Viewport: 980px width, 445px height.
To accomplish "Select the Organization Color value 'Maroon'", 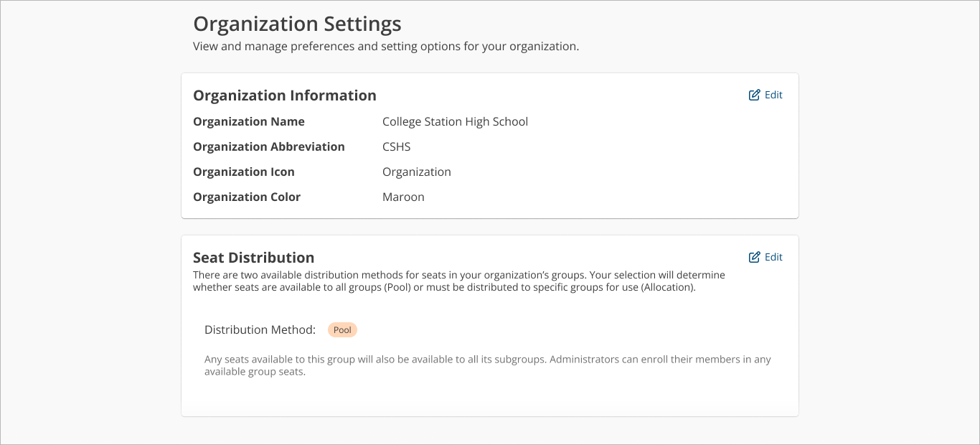I will pos(403,197).
